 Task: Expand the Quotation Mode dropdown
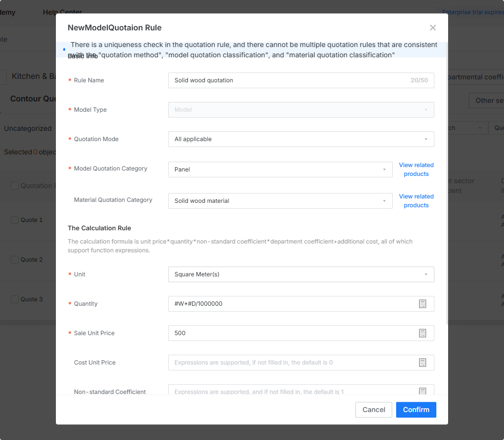pyautogui.click(x=301, y=139)
